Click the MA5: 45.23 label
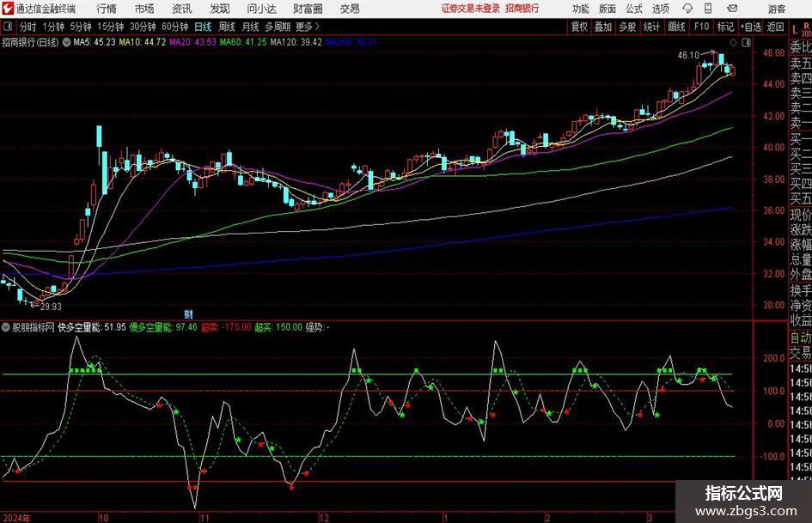812x523 pixels. 95,42
